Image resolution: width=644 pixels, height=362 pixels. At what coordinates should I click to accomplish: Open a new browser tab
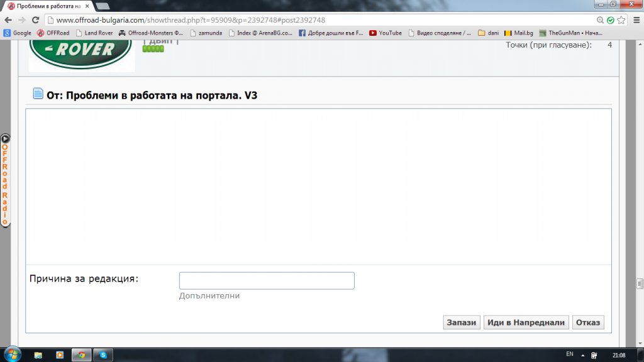point(103,6)
